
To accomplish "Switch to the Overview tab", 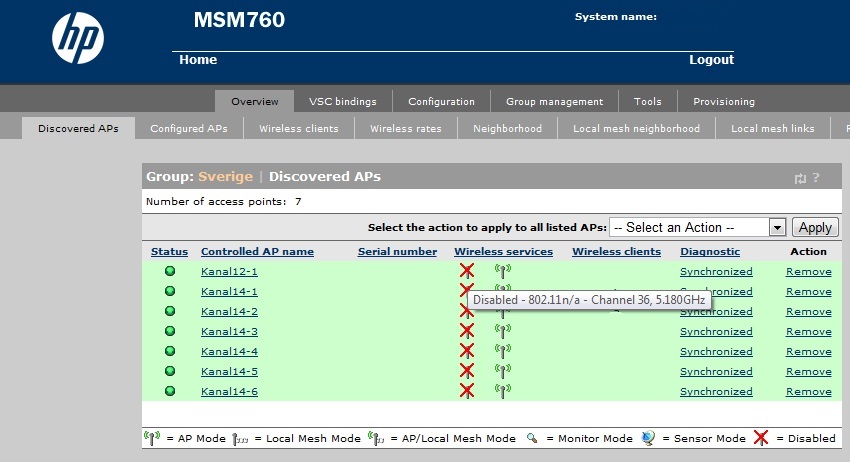I will [255, 101].
